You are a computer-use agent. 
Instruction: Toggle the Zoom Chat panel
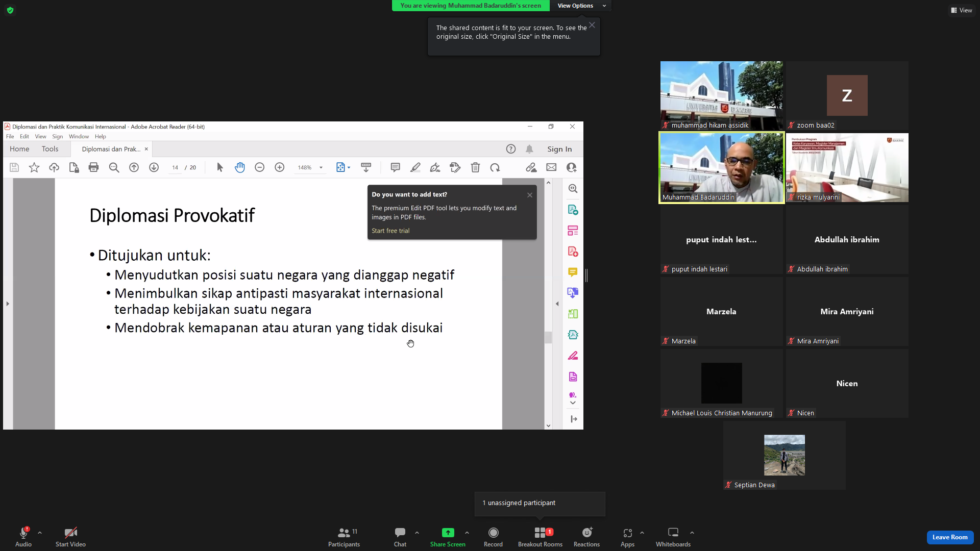[x=400, y=537]
